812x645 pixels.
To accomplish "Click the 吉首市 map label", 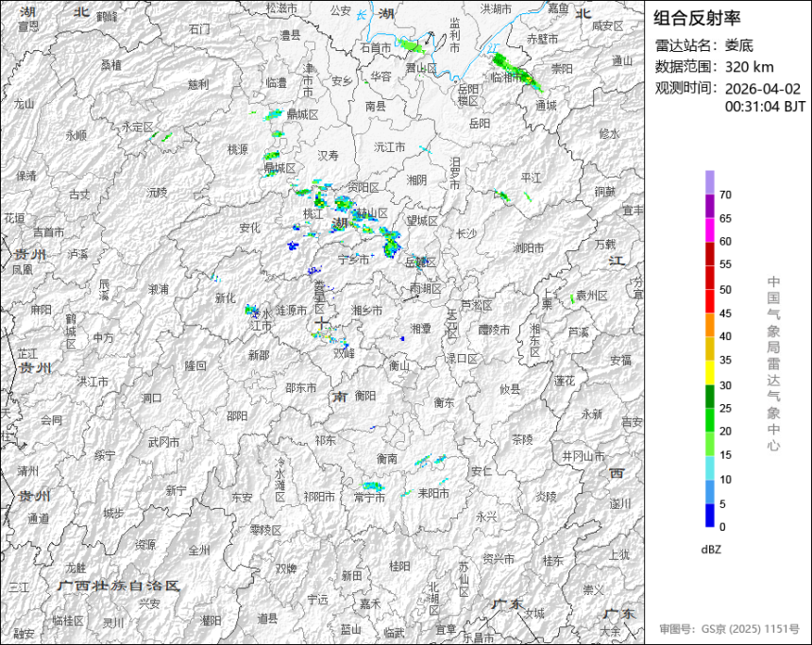I will pyautogui.click(x=49, y=232).
